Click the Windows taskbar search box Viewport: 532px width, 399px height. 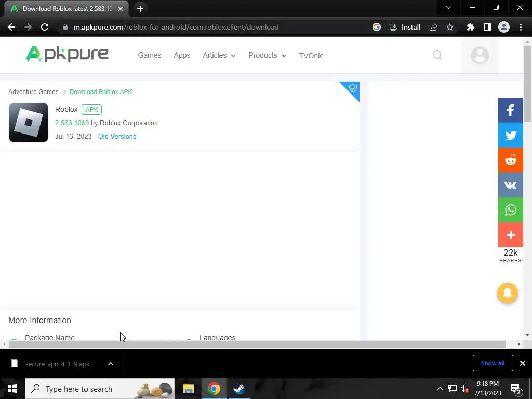[x=100, y=389]
